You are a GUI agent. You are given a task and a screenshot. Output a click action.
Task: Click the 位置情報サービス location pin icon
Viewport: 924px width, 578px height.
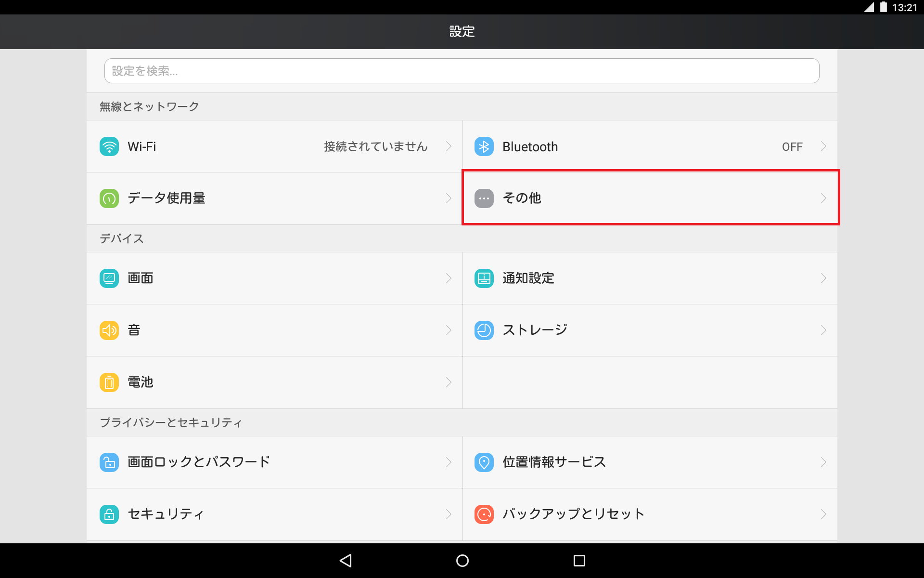pos(484,462)
